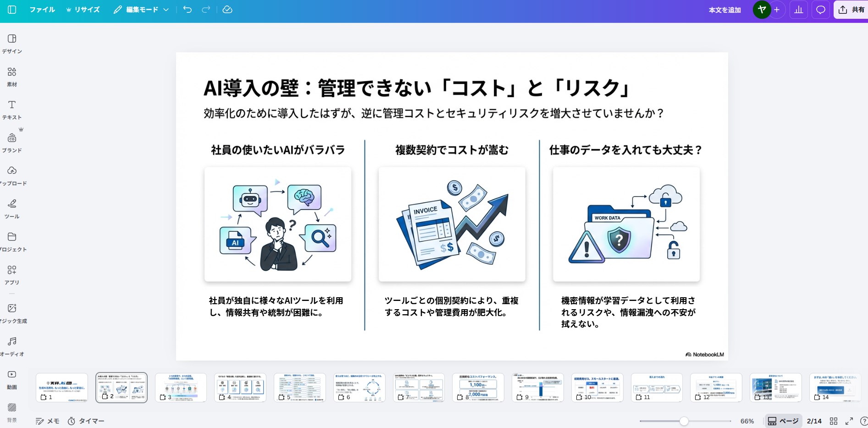Open the 素材 (Elements) panel
Screen dimensions: 868x428
pos(12,77)
